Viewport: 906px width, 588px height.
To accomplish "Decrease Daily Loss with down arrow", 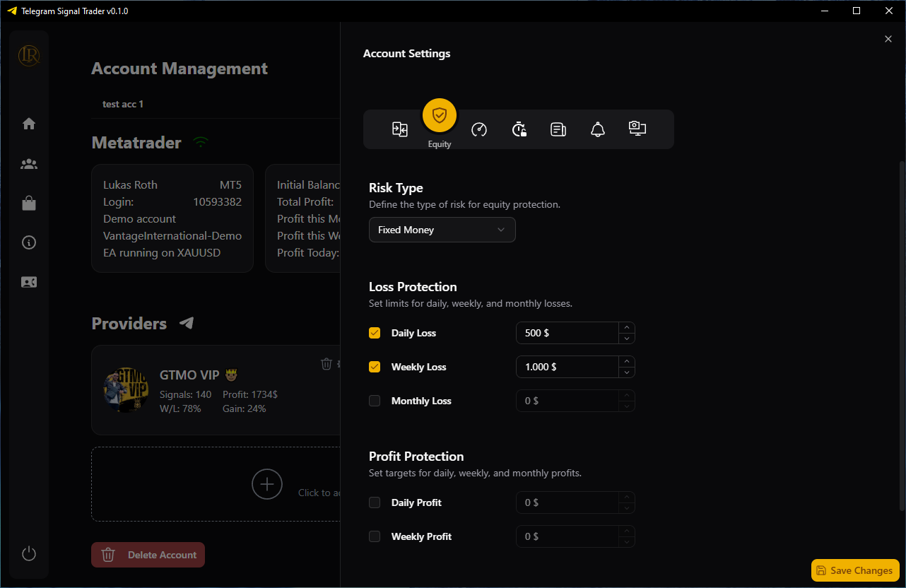I will tap(626, 339).
